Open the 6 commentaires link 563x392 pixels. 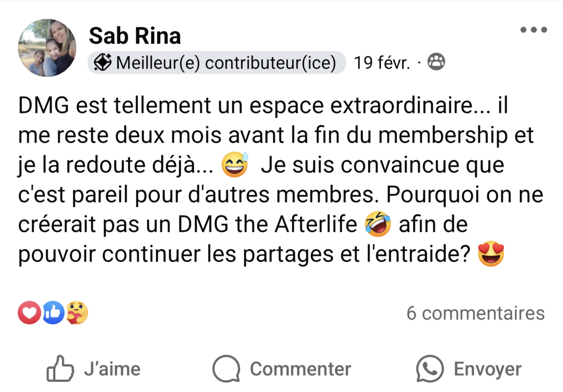(x=475, y=313)
